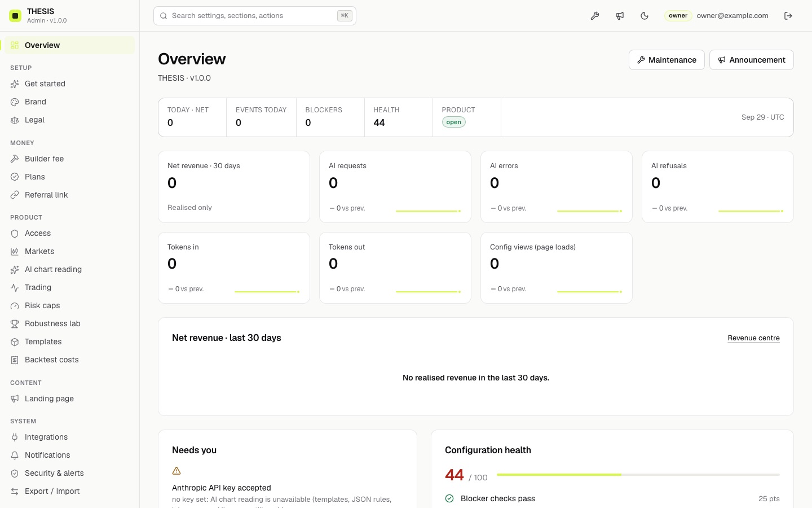Click the Builder fee hammer icon
The image size is (812, 508).
tap(15, 159)
